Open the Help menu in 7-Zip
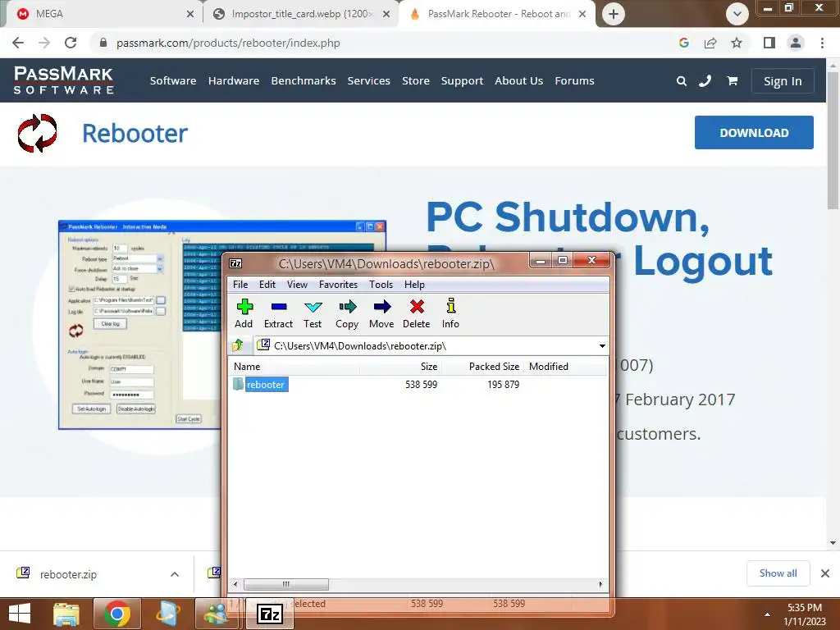The image size is (840, 630). (414, 285)
